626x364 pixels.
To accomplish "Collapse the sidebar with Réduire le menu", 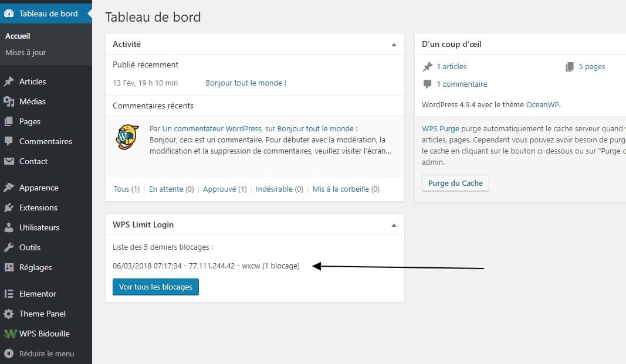I will click(x=39, y=353).
